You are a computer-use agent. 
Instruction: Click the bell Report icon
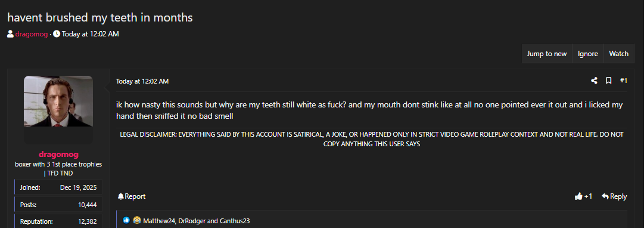(x=120, y=196)
